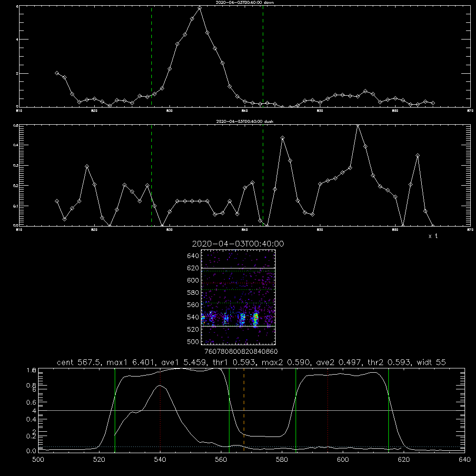Viewport: 476px width, 476px height.
Task: Click the upper solid white line in the heatmap
Action: coord(238,268)
